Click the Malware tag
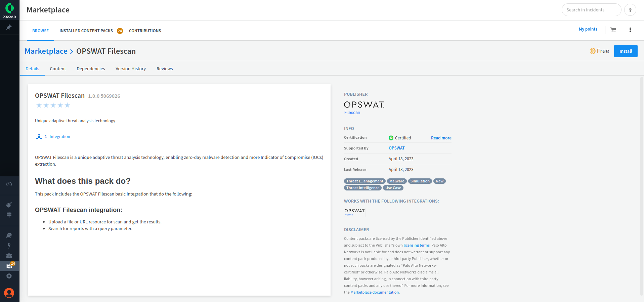The image size is (644, 302). (397, 181)
